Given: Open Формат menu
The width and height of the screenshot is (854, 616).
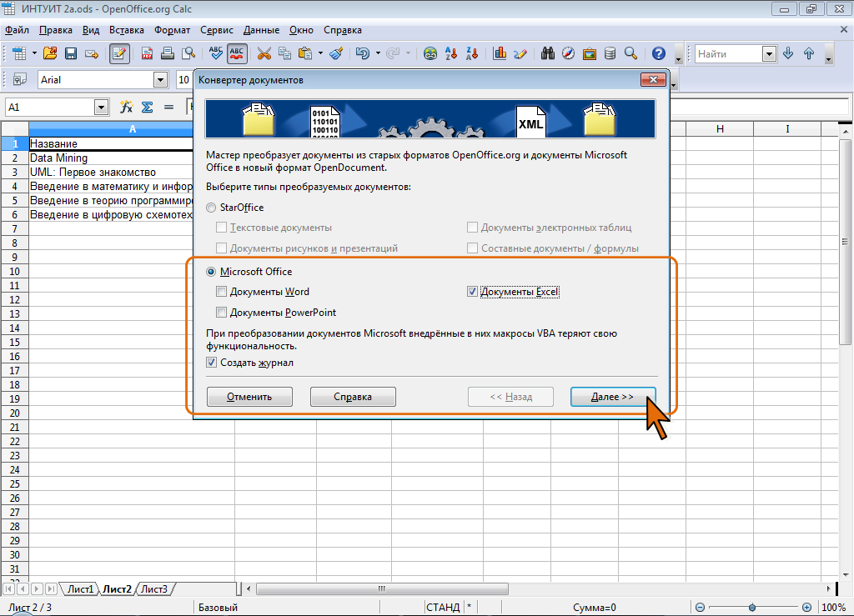Looking at the screenshot, I should click(172, 31).
